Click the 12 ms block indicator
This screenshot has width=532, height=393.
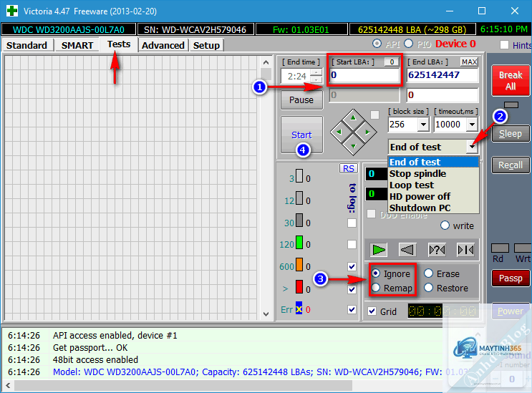(299, 198)
